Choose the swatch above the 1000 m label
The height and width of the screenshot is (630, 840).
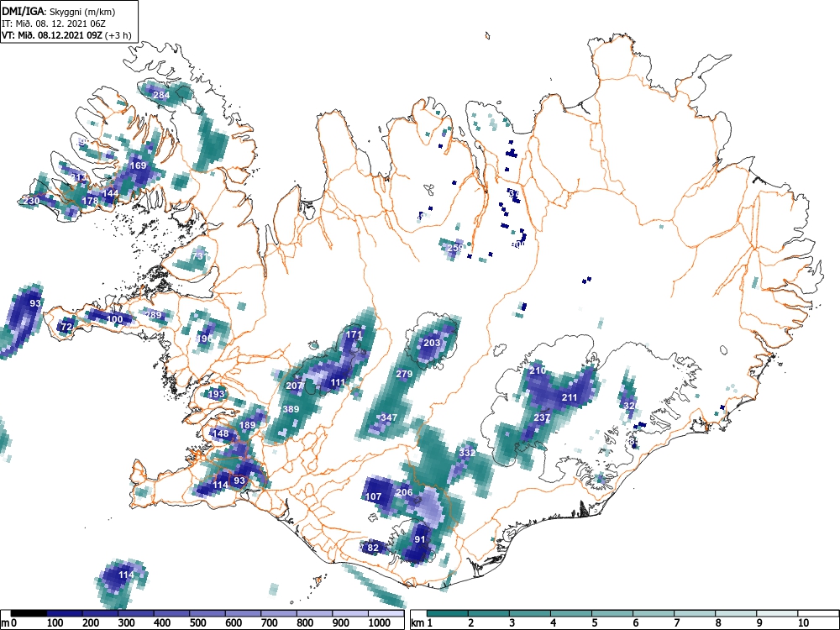[x=386, y=613]
